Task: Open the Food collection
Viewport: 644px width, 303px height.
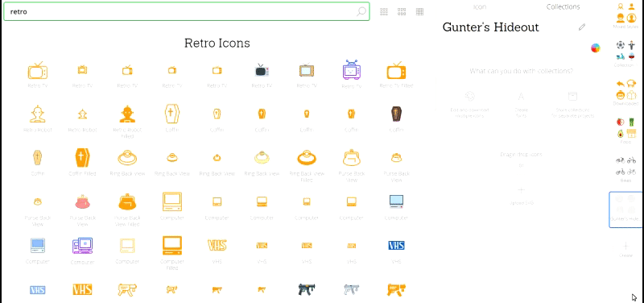Action: point(625,131)
